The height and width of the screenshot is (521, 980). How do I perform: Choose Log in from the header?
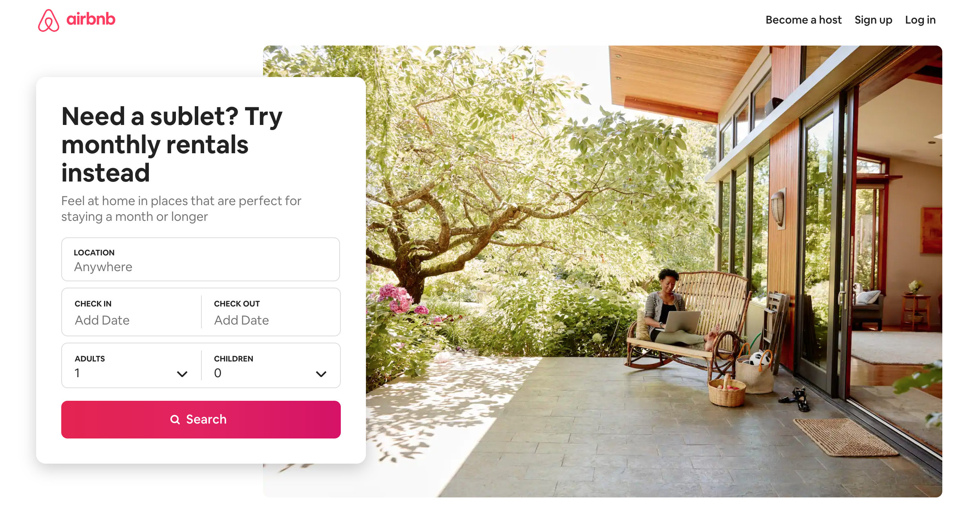tap(920, 20)
